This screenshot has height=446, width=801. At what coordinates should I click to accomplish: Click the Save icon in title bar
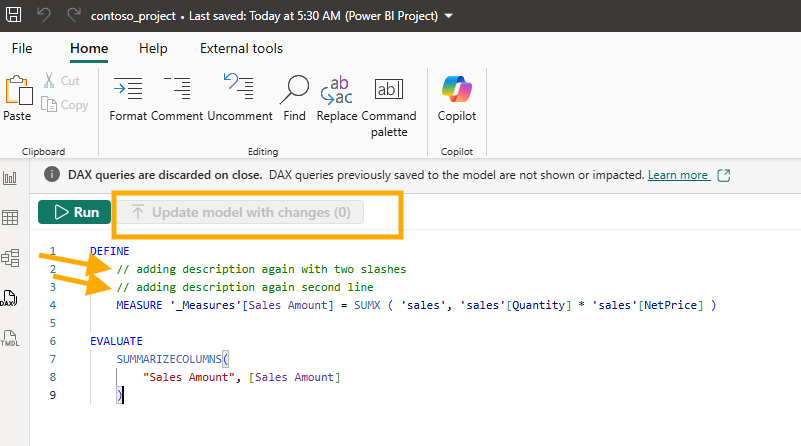click(x=14, y=14)
